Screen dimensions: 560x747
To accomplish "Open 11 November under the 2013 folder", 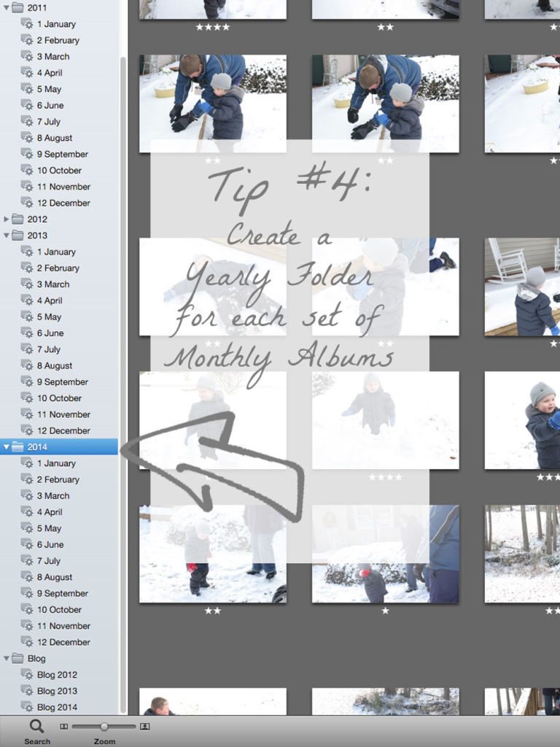I will [64, 414].
